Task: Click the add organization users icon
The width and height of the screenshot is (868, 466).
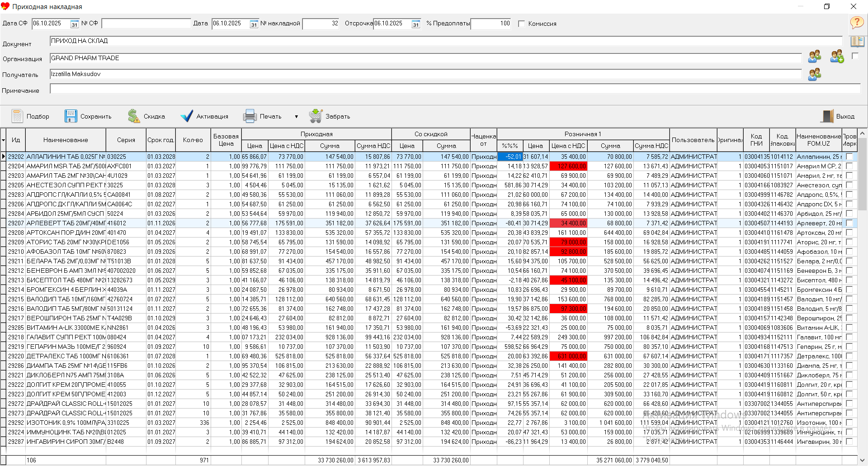Action: (x=837, y=57)
